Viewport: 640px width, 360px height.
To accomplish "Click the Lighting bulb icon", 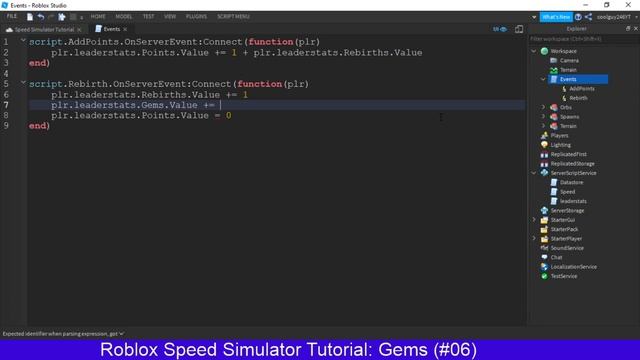I will point(544,145).
